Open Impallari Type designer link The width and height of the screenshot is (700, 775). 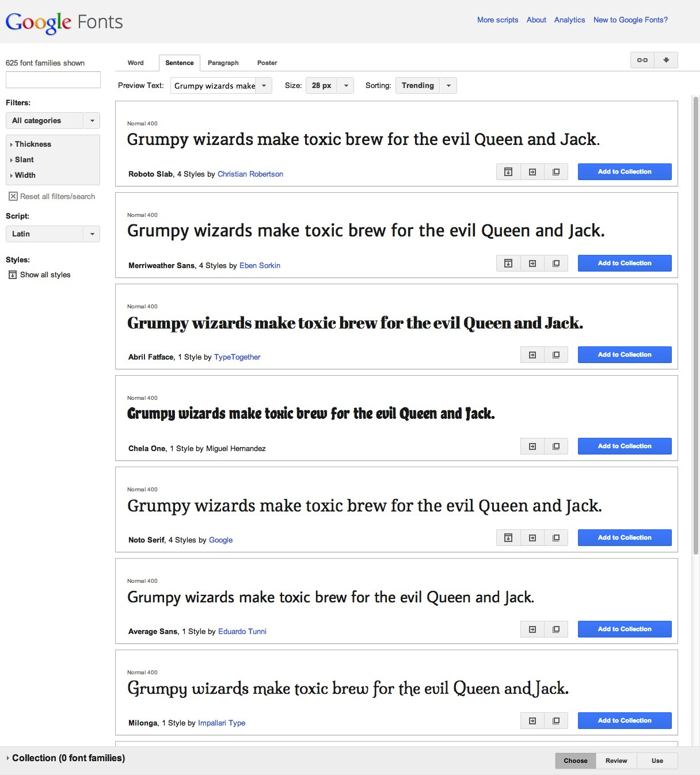(x=222, y=723)
